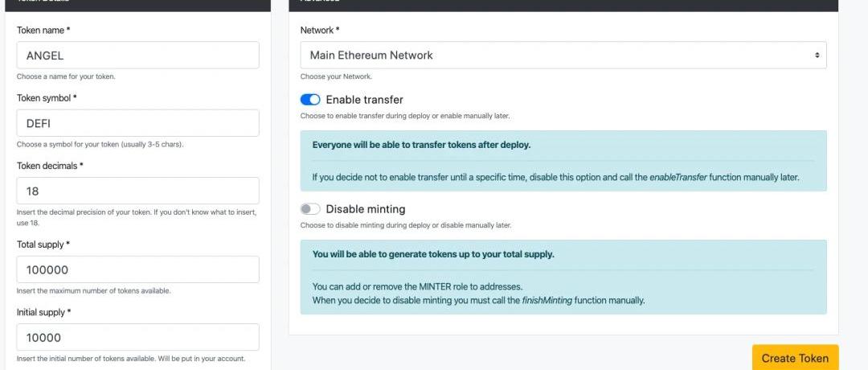868x370 pixels.
Task: Turn off the Enable transfer switch
Action: (310, 100)
